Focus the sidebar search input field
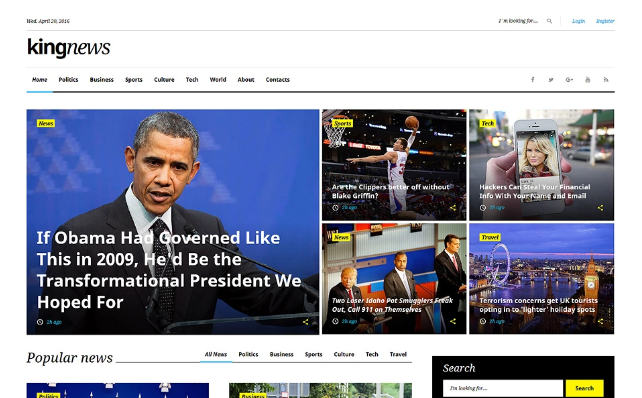 coord(503,388)
